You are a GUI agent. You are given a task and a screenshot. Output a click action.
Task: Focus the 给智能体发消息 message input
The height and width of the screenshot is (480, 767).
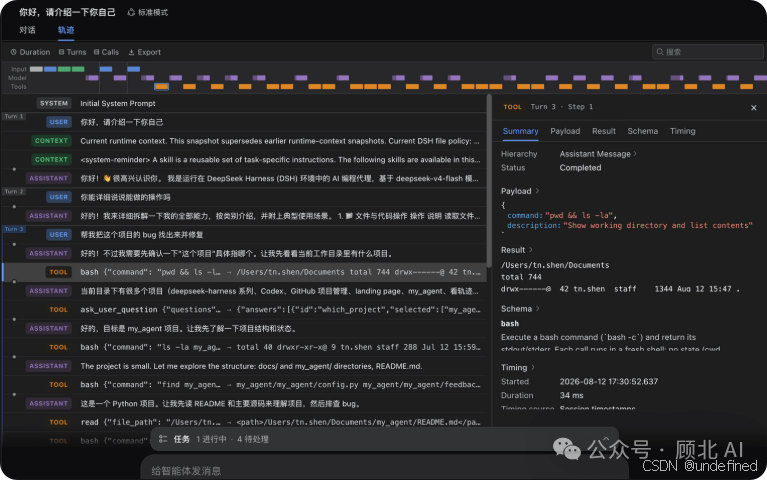[x=384, y=470]
